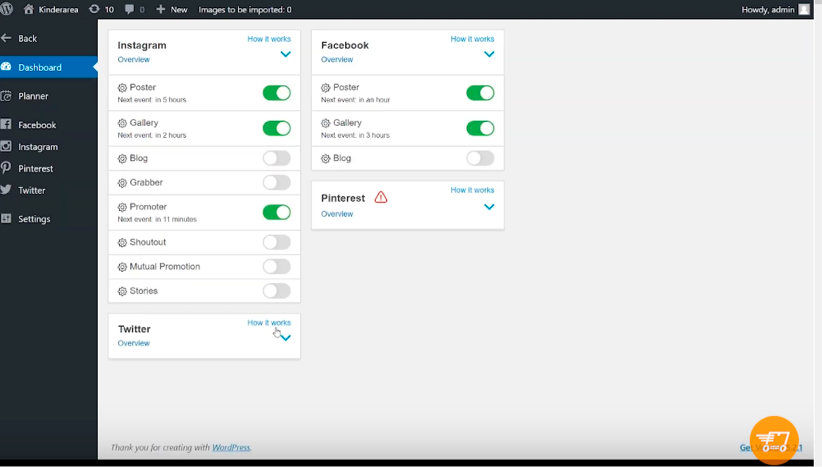Enable the Instagram Stories toggle

pyautogui.click(x=276, y=291)
